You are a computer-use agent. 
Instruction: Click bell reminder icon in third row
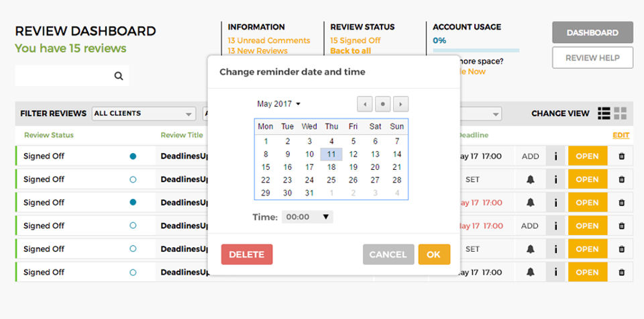click(530, 202)
